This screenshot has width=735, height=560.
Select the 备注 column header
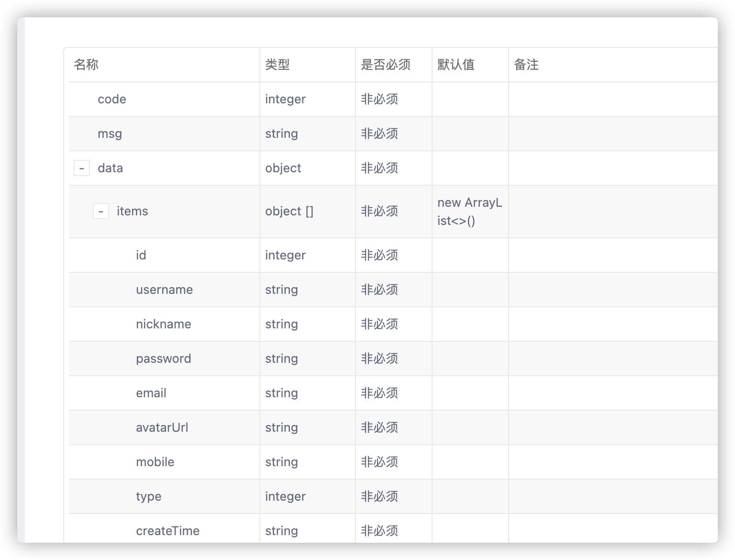click(527, 65)
